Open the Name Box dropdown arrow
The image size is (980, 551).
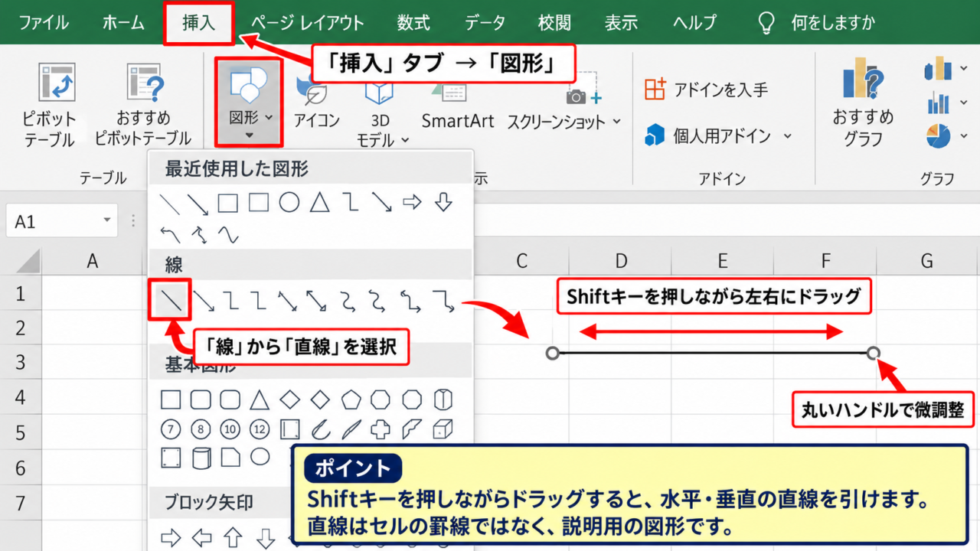(x=106, y=221)
